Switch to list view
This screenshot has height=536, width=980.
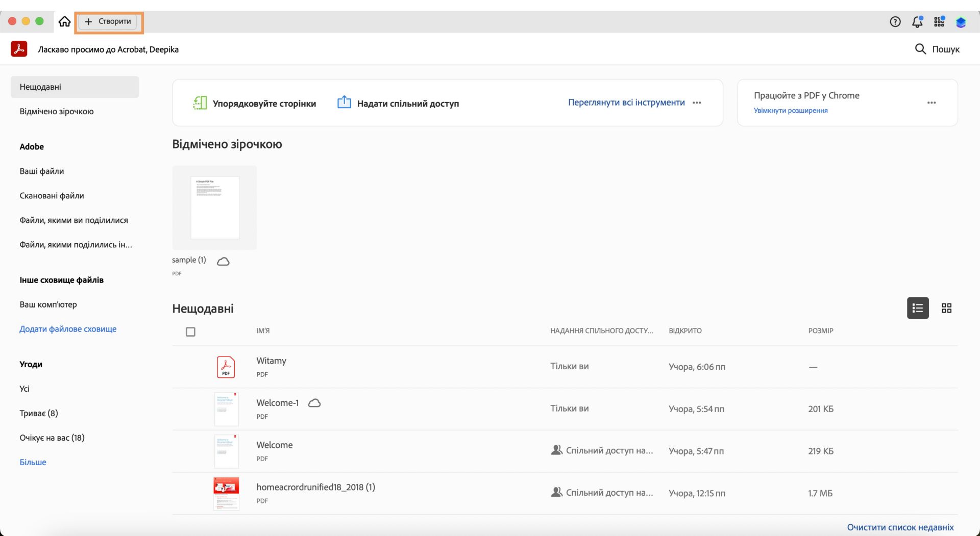point(917,308)
